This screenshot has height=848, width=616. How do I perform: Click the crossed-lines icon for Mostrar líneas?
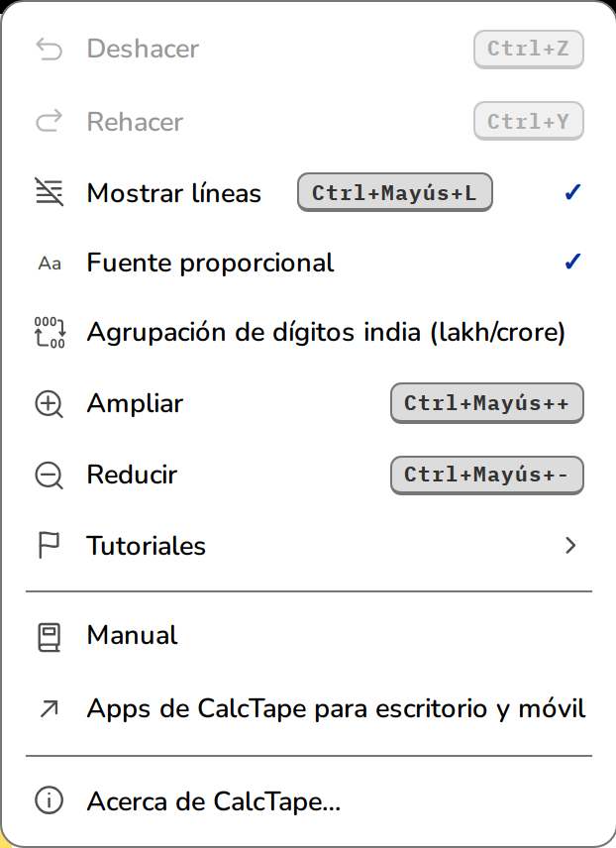(x=50, y=192)
